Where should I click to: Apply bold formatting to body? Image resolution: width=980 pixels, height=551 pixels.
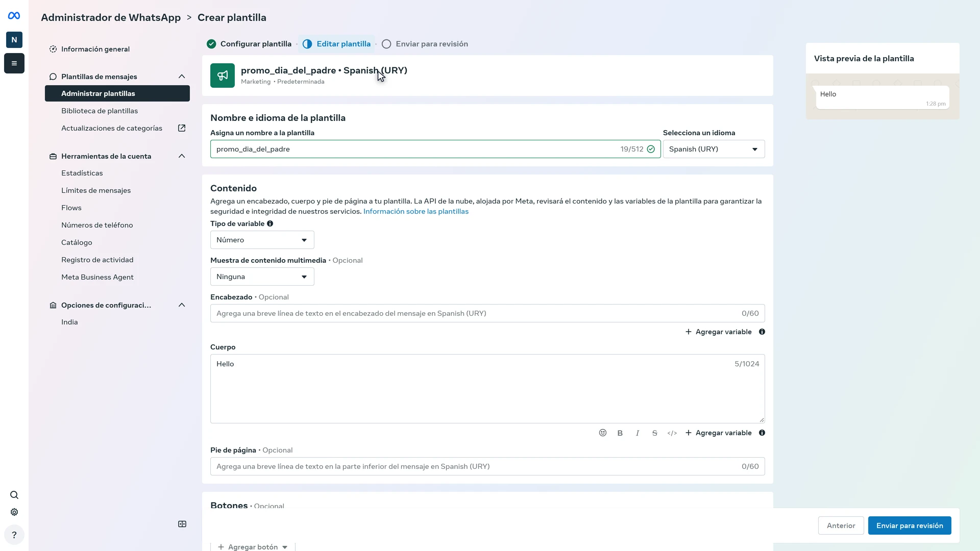pyautogui.click(x=620, y=433)
